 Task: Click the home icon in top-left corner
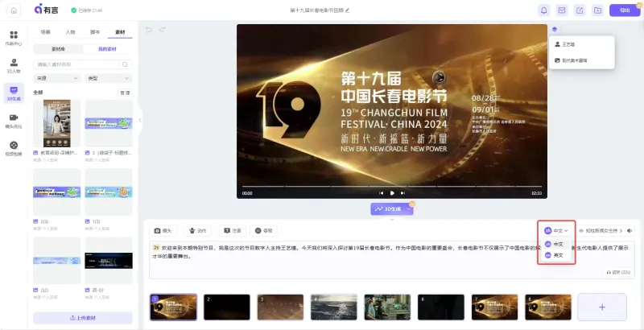click(x=14, y=10)
